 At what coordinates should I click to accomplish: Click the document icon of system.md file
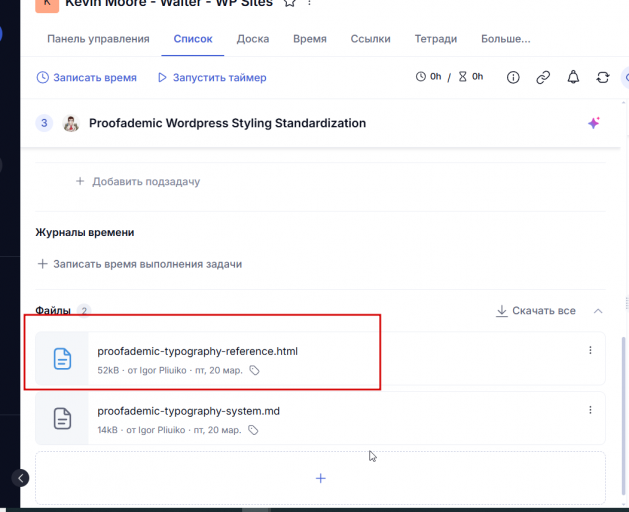62,419
